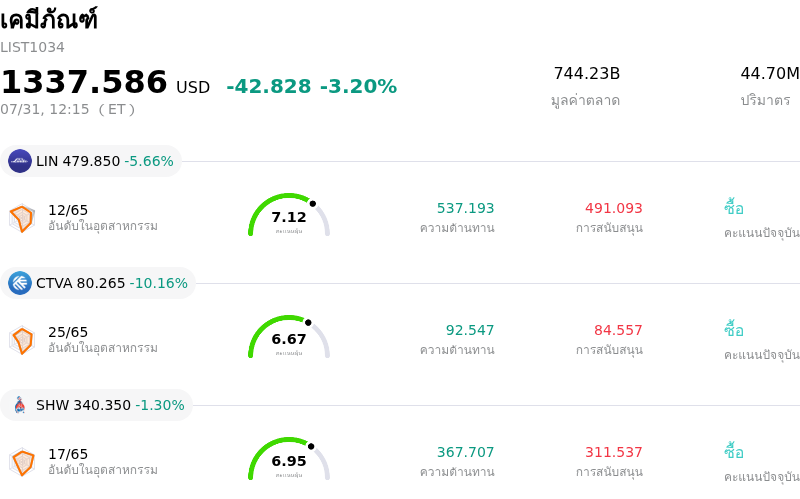
Task: Click the 744.23B market cap figure
Action: 587,73
